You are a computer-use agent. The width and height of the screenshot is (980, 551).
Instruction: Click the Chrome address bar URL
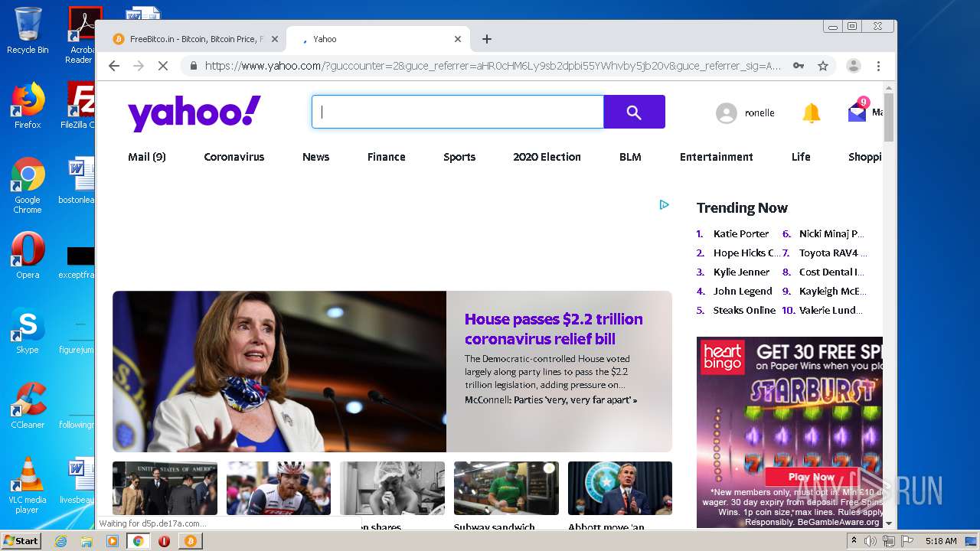point(493,66)
